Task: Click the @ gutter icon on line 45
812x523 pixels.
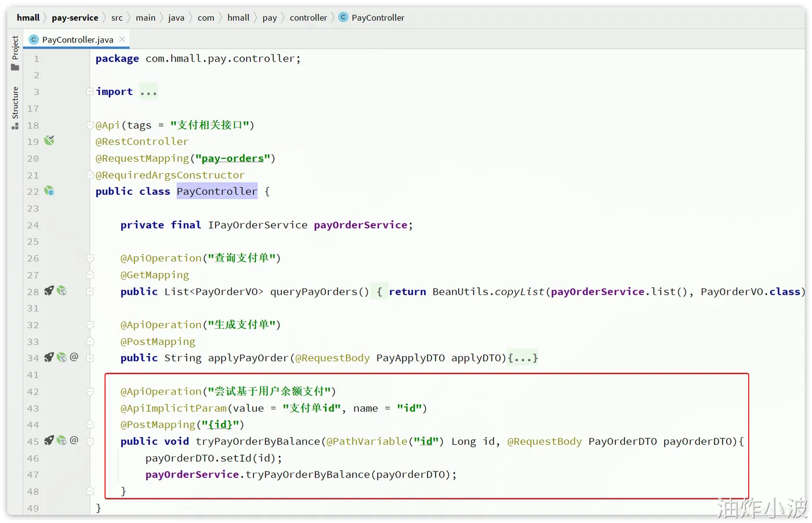Action: point(74,441)
